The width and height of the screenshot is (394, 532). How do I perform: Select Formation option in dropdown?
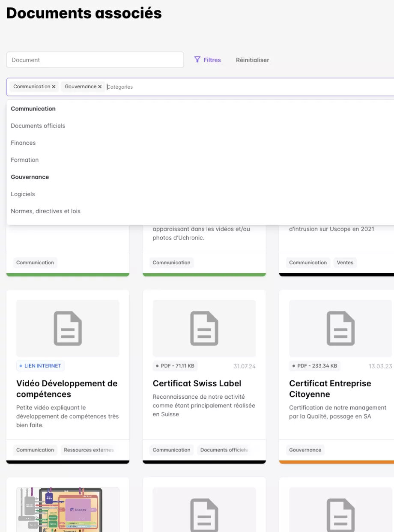pyautogui.click(x=25, y=160)
